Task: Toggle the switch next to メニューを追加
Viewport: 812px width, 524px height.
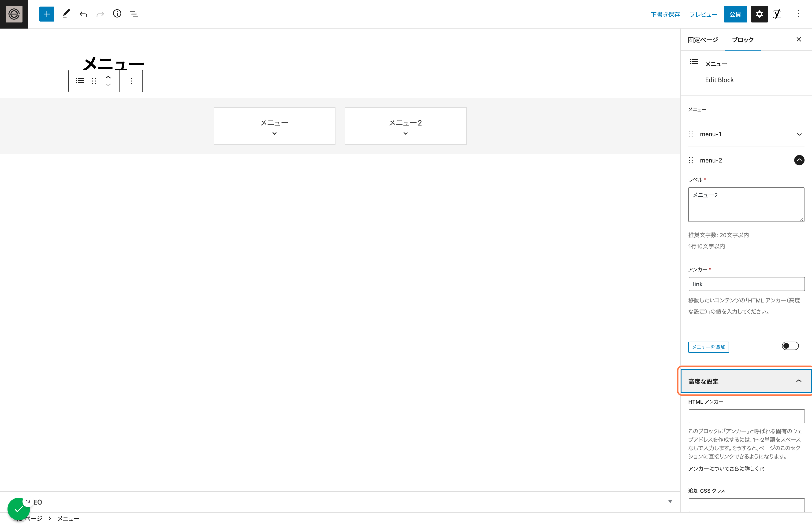Action: point(790,346)
